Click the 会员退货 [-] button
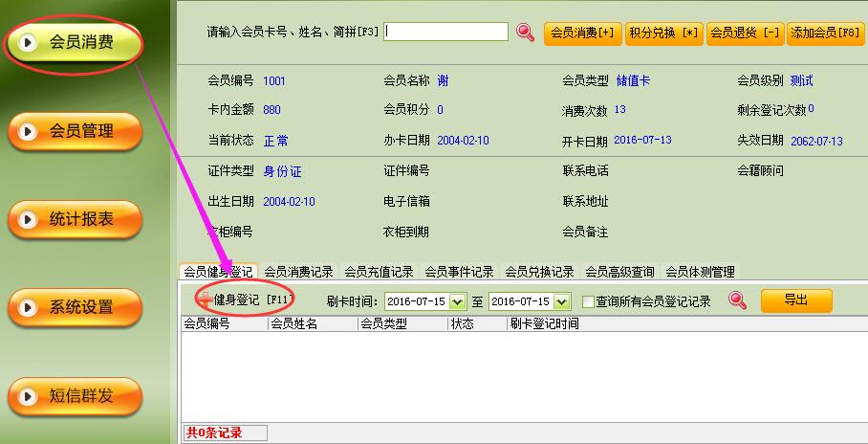The width and height of the screenshot is (868, 444). [x=745, y=33]
